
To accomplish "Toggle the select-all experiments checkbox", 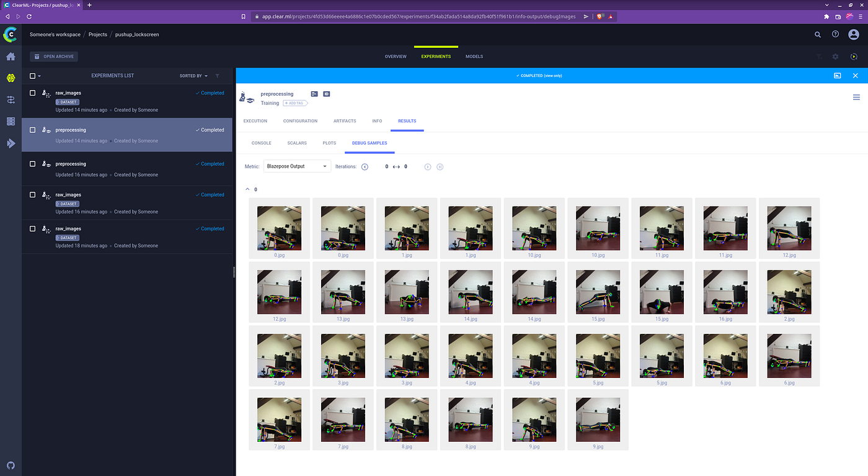I will [x=33, y=76].
